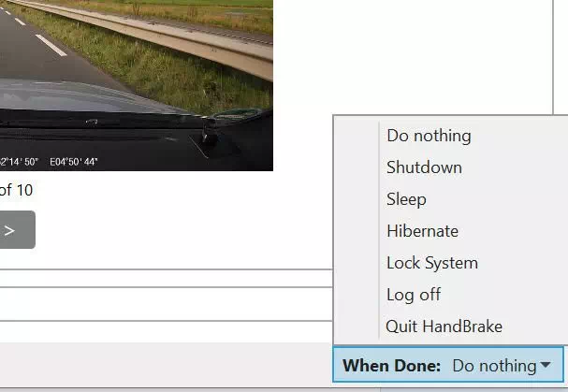
Task: Choose Shutdown when done option
Action: coord(451,167)
